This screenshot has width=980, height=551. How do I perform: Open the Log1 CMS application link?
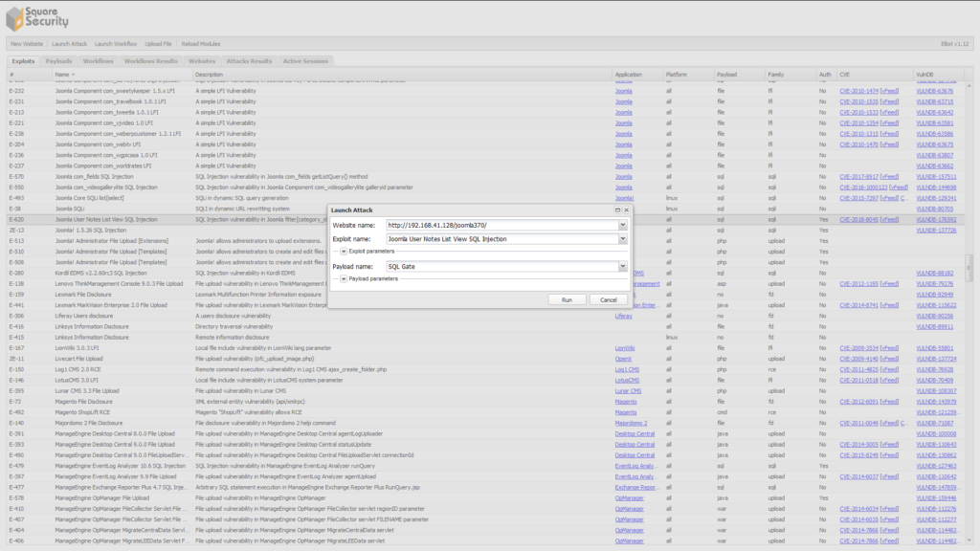(x=627, y=370)
